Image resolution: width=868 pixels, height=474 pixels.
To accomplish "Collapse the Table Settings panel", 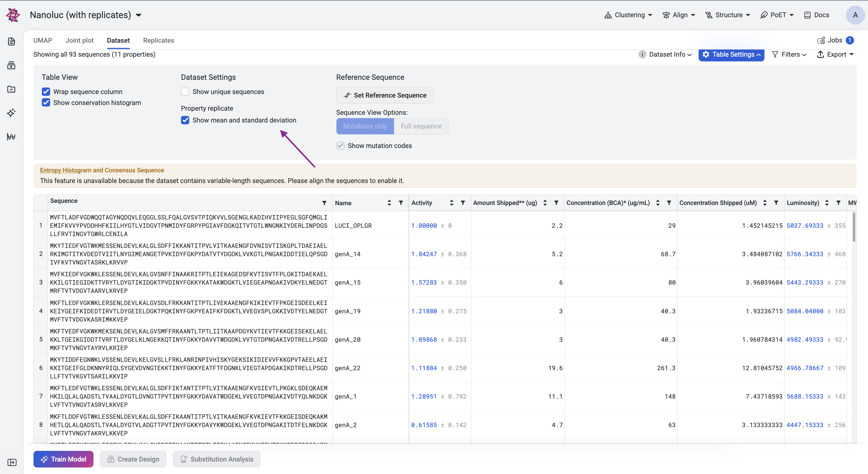I will click(731, 55).
